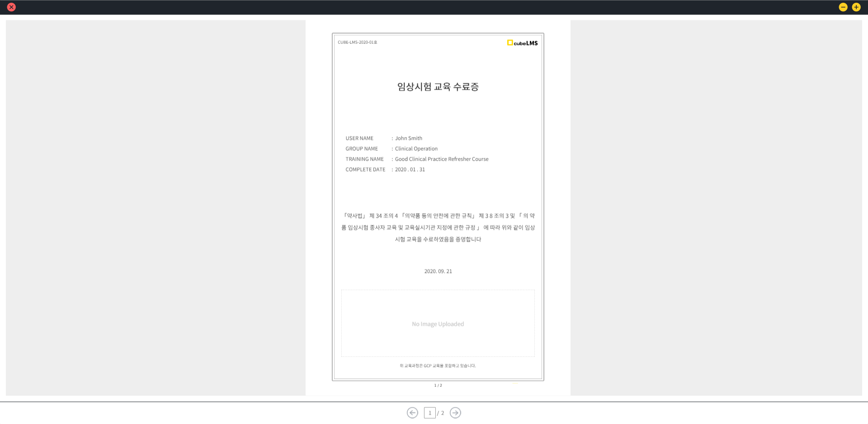The height and width of the screenshot is (424, 868).
Task: Click the complete date 2020 . 01 . 31
Action: (410, 170)
